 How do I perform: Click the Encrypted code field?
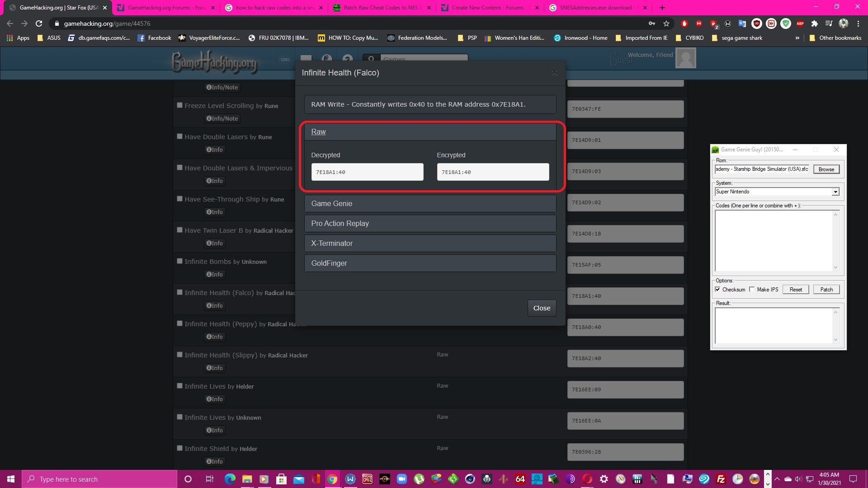click(493, 172)
